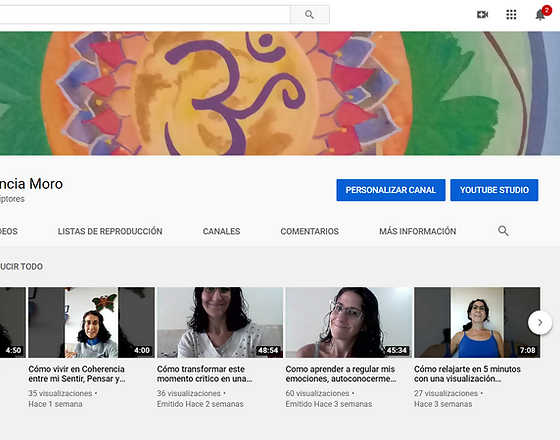This screenshot has height=440, width=560.
Task: Open the Comentarios tab
Action: click(x=310, y=231)
